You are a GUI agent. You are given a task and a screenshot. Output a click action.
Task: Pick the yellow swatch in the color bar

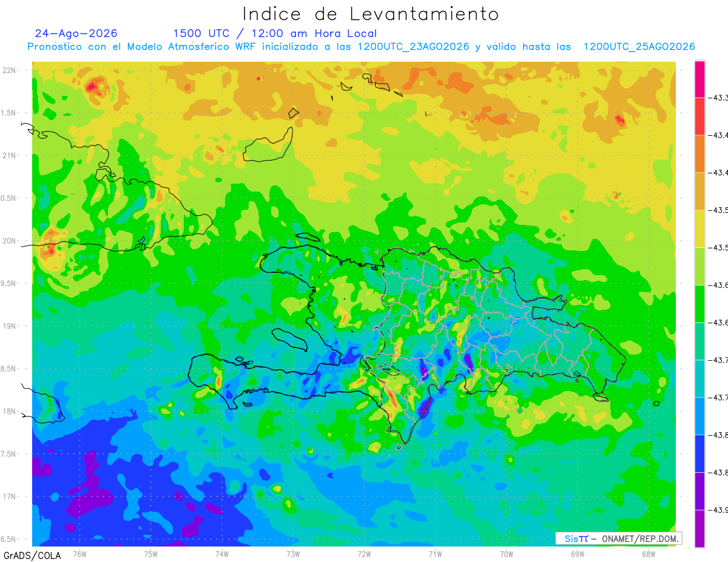[699, 229]
